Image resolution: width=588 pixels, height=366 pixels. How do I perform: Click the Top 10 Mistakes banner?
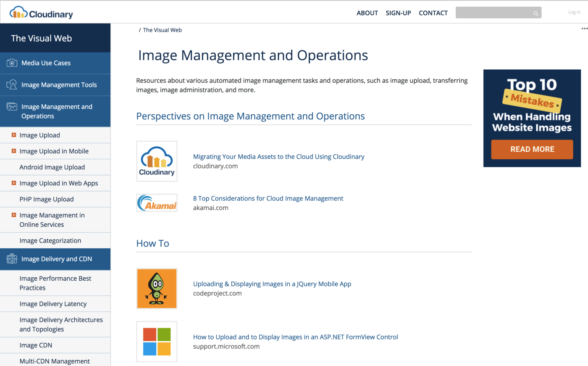[532, 118]
